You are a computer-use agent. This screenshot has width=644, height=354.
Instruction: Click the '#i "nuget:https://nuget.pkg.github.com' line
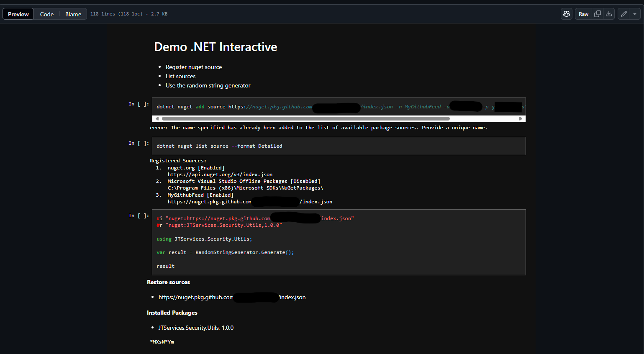click(255, 218)
